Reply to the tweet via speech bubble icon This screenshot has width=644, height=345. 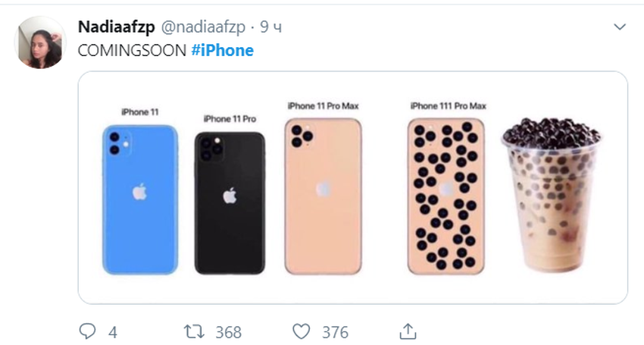[88, 331]
